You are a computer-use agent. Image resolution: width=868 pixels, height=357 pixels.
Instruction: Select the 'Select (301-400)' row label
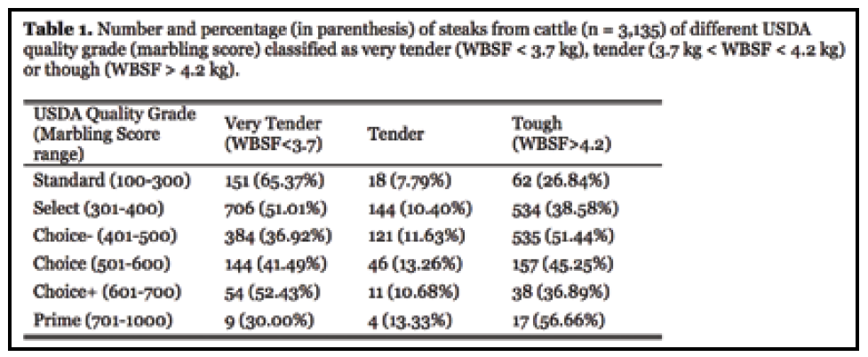[100, 210]
